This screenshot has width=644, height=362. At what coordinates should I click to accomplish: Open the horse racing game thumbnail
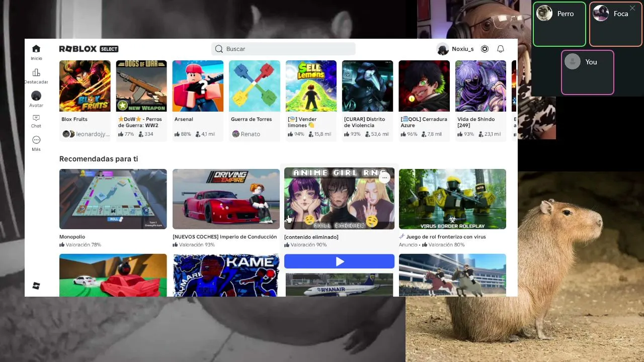pyautogui.click(x=452, y=275)
